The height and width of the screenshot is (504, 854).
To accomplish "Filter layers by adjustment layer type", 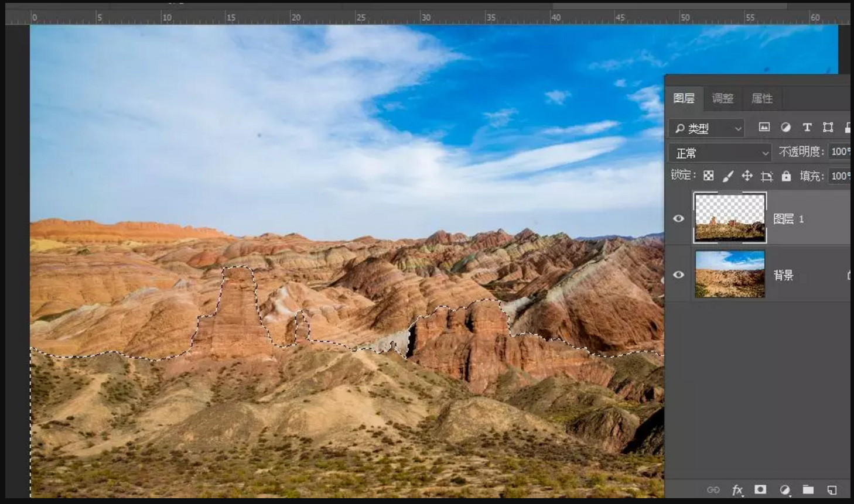I will [785, 127].
